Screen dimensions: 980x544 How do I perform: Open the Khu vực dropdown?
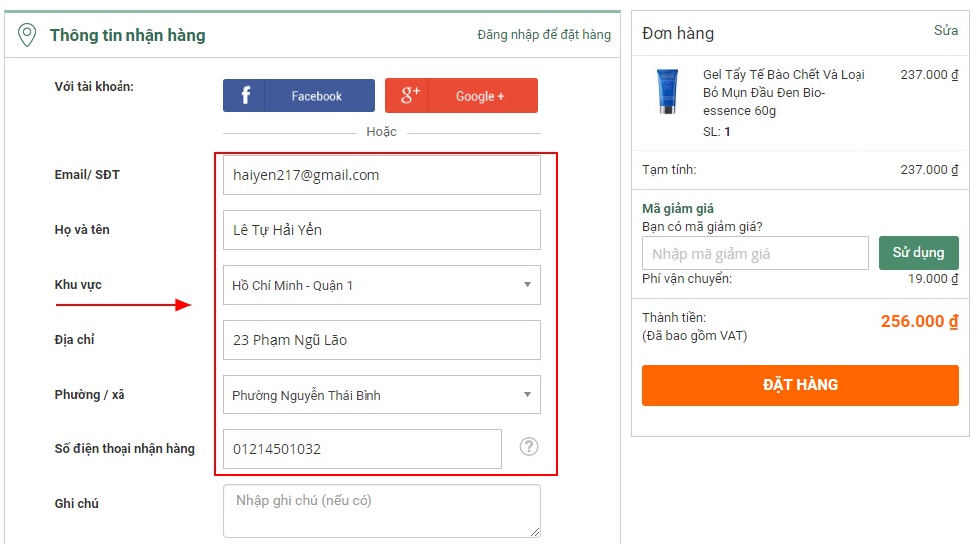click(x=381, y=285)
